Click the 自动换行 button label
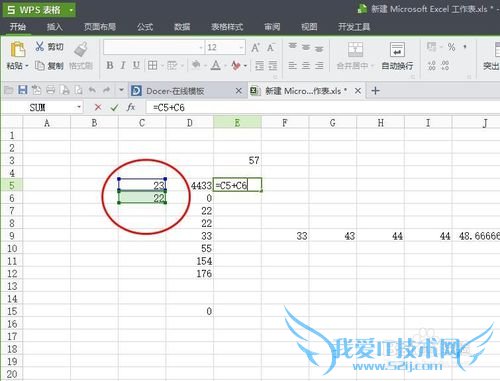The width and height of the screenshot is (500, 381). (x=397, y=66)
